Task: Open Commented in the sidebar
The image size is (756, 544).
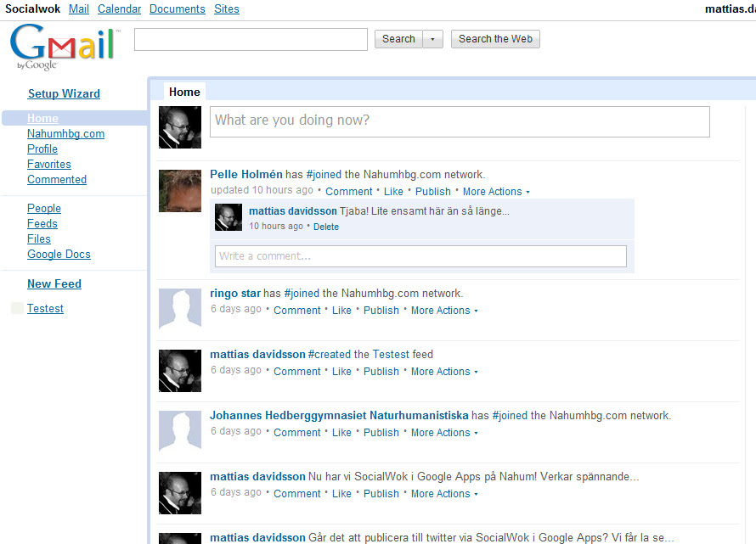Action: 57,179
